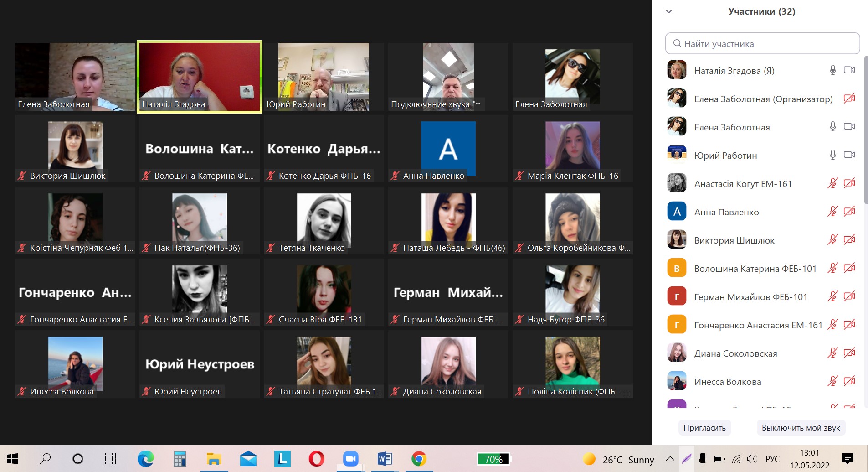Open Google Chrome in the taskbar
Screen dimensions: 868x472
pos(419,459)
